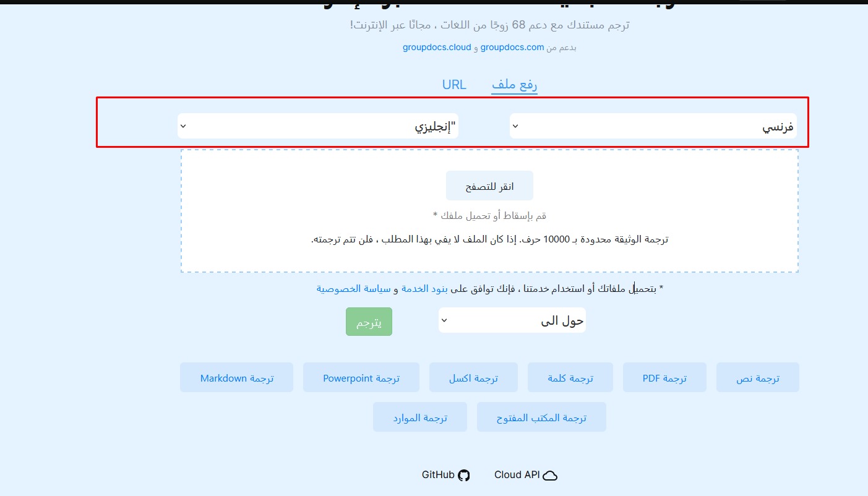Switch to the URL tab

pyautogui.click(x=454, y=85)
